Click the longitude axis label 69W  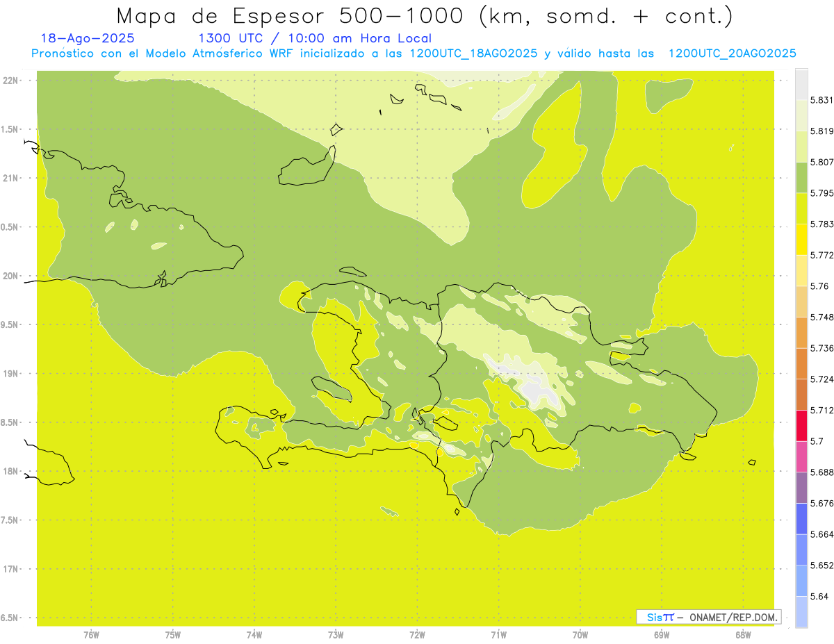(662, 635)
